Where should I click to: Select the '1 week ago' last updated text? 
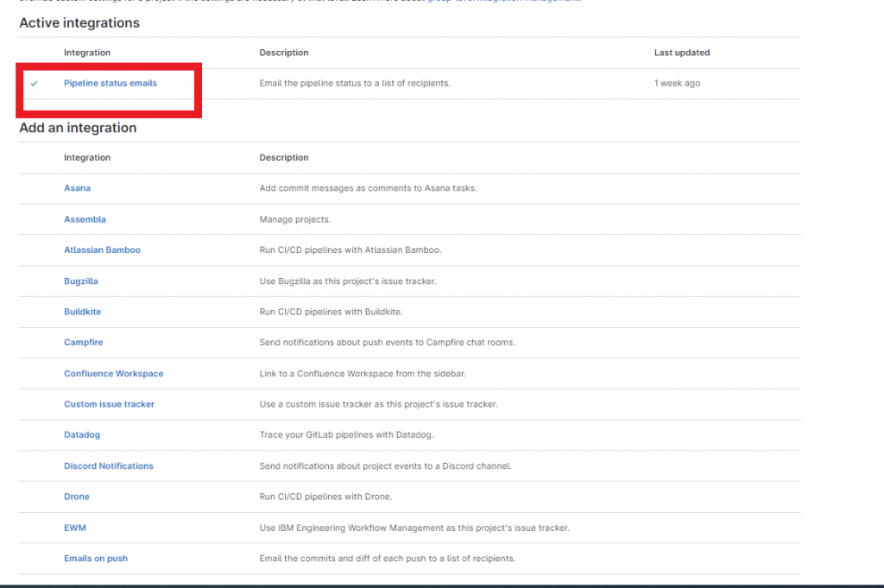click(677, 83)
